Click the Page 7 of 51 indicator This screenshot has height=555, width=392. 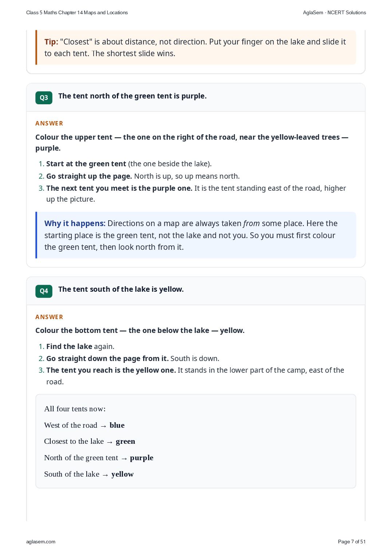(x=352, y=542)
